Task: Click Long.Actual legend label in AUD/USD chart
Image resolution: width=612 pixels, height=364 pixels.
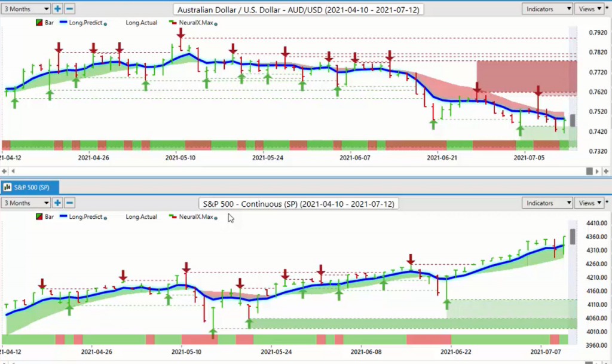Action: tap(141, 23)
